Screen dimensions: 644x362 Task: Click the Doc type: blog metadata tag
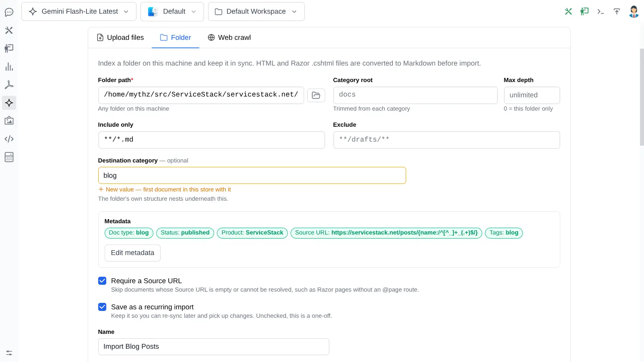tap(129, 233)
